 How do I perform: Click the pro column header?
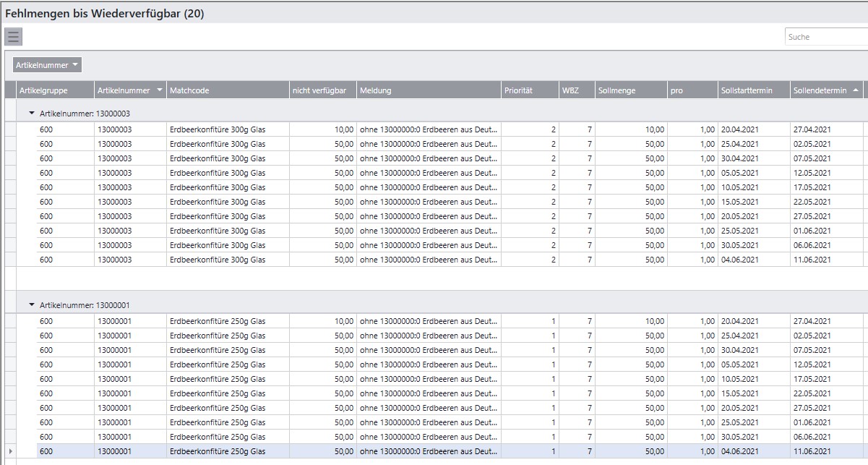(x=676, y=90)
